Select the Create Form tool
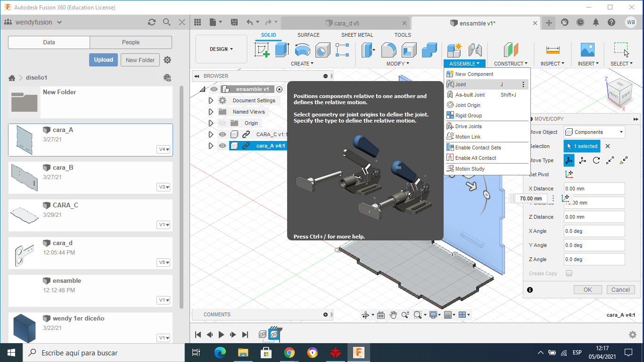This screenshot has height=362, width=644. coord(342,50)
